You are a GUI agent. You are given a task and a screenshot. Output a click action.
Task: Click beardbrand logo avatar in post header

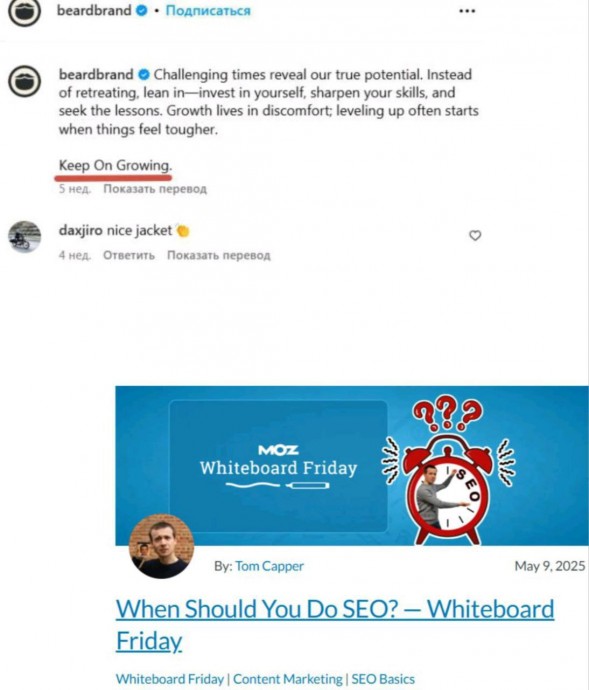point(25,11)
